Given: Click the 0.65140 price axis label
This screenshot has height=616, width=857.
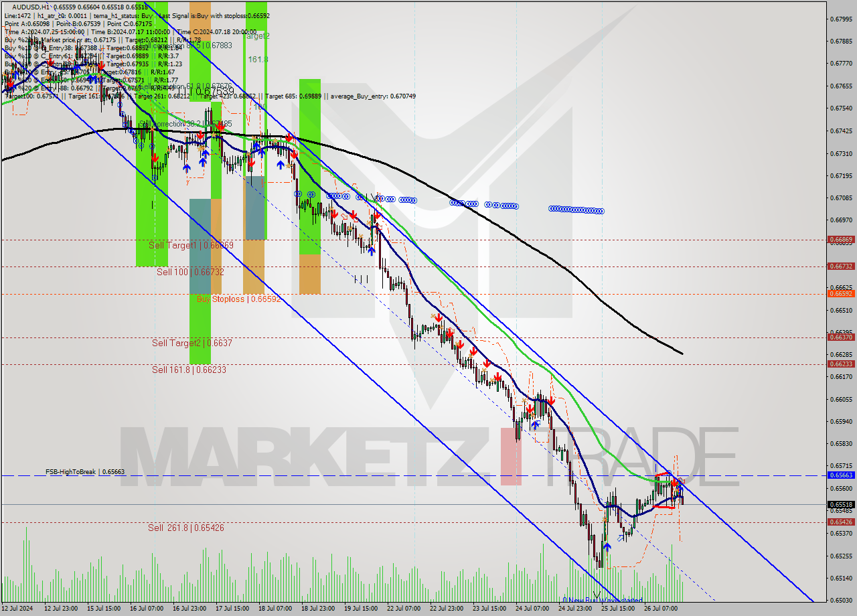Looking at the screenshot, I should tap(840, 578).
